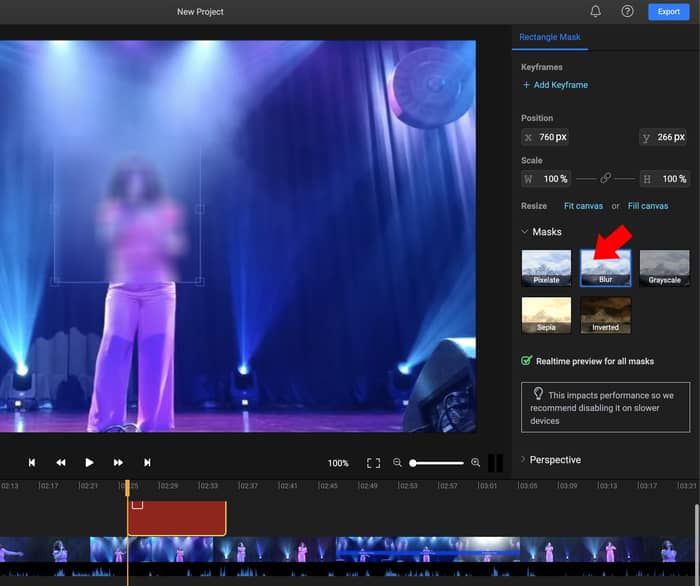Select the Rectangle Mask tab
The width and height of the screenshot is (700, 586).
coord(550,37)
